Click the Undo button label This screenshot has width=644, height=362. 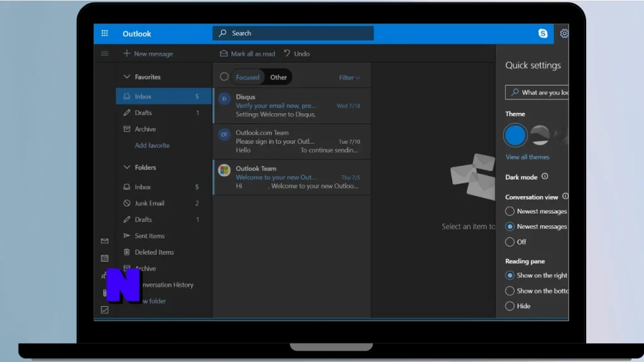click(x=302, y=54)
